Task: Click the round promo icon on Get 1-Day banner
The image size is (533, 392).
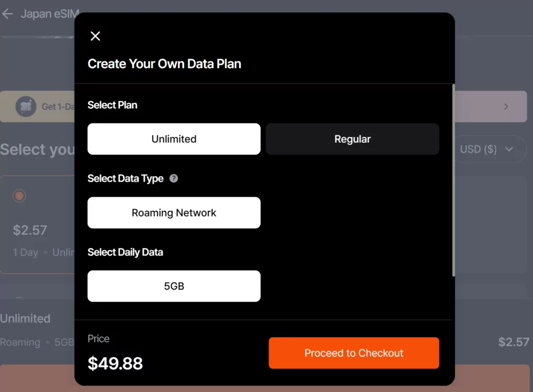Action: click(26, 107)
